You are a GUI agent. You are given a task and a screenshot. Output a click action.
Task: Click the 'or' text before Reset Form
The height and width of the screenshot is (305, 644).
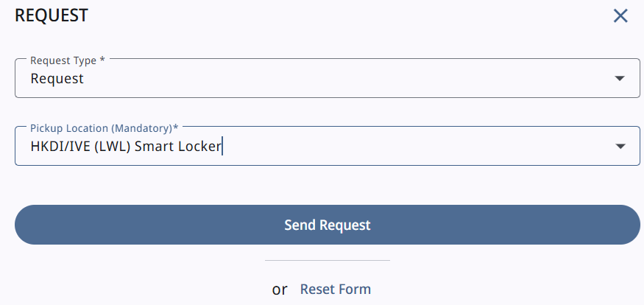[x=280, y=290]
